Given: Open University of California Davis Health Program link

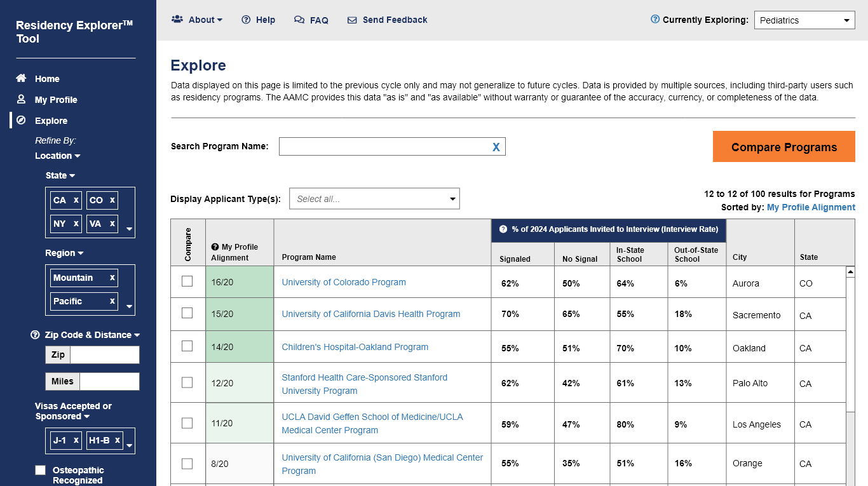Looking at the screenshot, I should (371, 314).
